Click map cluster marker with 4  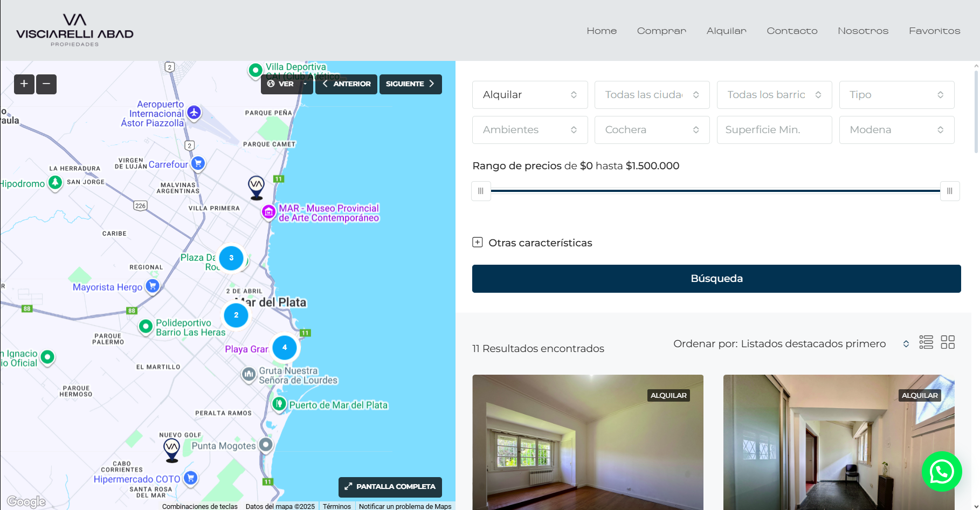coord(285,348)
